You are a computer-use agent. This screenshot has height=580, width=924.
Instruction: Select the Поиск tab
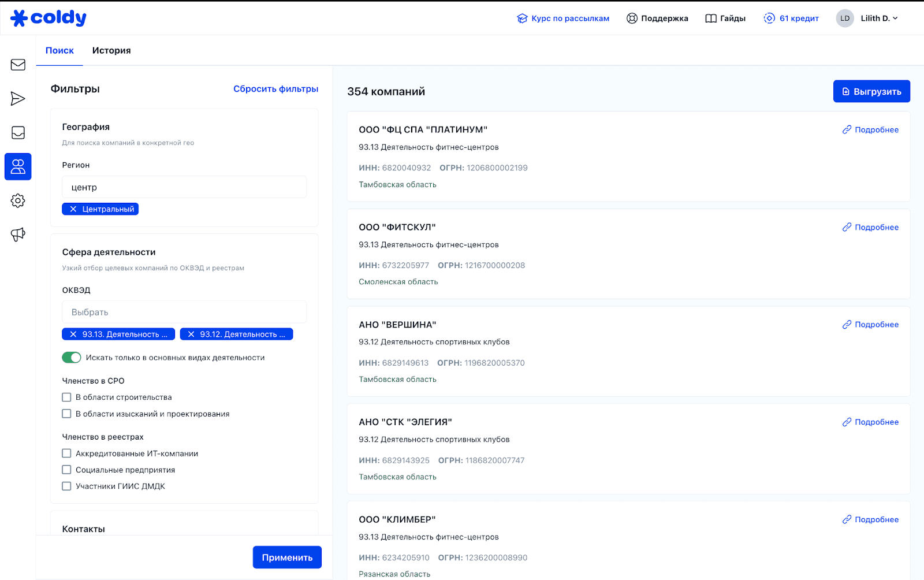(59, 51)
